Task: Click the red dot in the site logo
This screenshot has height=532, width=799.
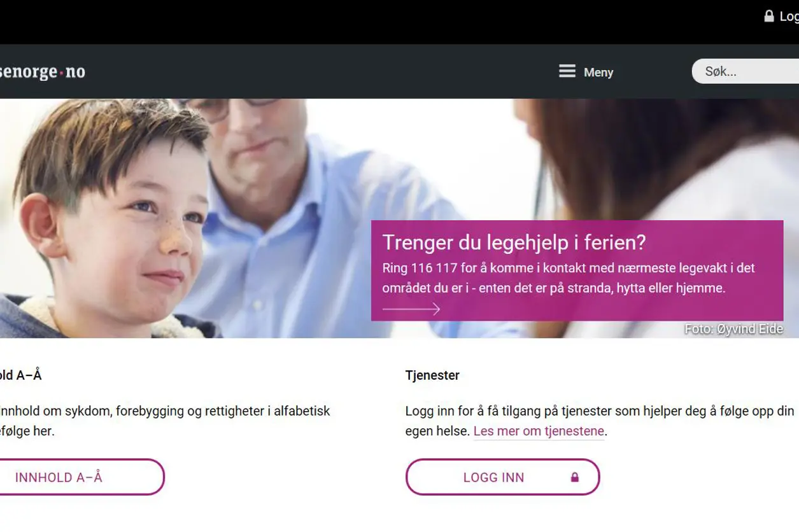Action: click(x=61, y=73)
